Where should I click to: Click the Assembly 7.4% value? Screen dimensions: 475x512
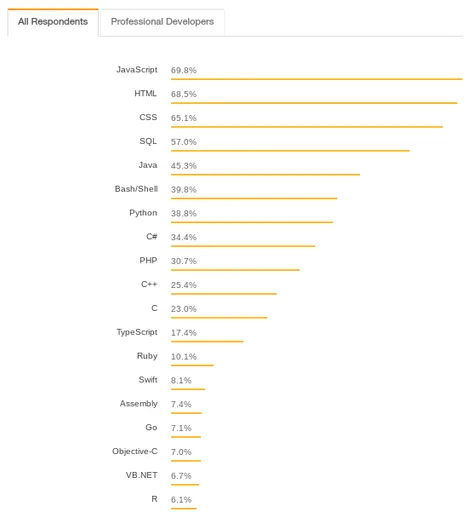tap(181, 404)
